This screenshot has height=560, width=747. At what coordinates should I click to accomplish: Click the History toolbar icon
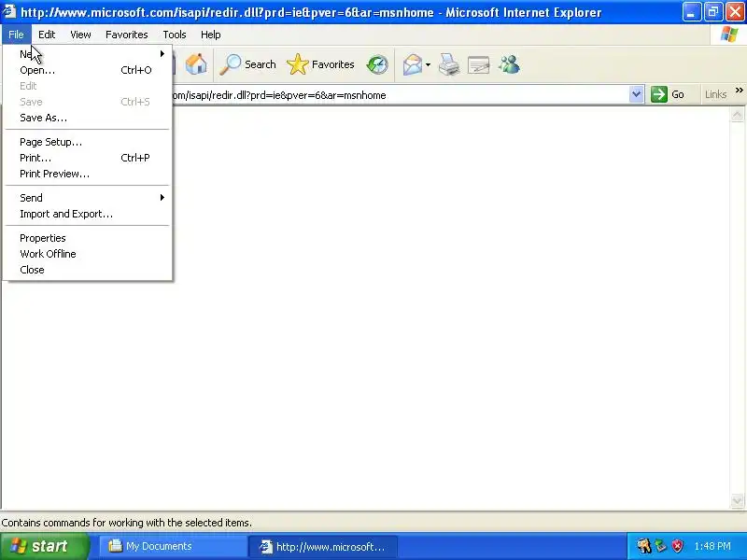tap(377, 64)
